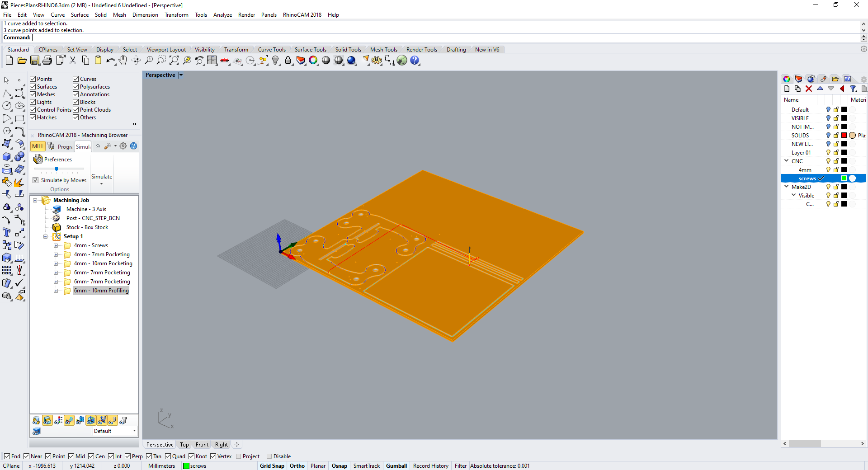Click the layer filter funnel icon
Screen dimensions: 868x470
click(x=853, y=89)
